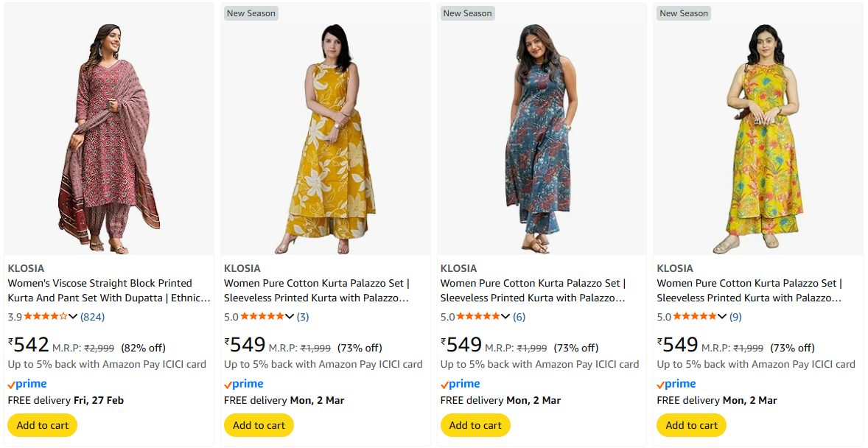Click the New Season badge on the blue kurta
868x448 pixels.
coord(467,13)
